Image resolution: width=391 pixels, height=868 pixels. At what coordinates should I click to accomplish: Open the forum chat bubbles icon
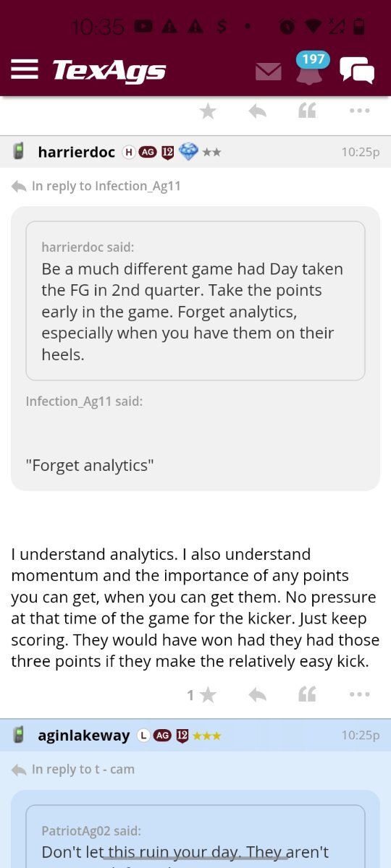[357, 70]
